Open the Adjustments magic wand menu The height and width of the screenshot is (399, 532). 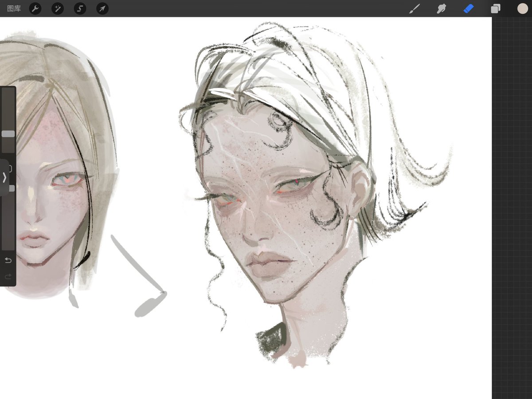pyautogui.click(x=58, y=8)
